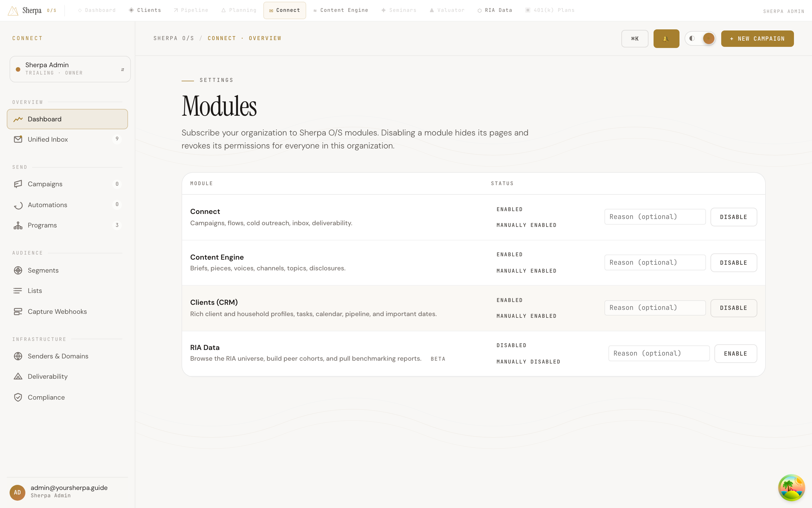Image resolution: width=812 pixels, height=508 pixels.
Task: Click the BETA tag on RIA Data
Action: coord(438,359)
